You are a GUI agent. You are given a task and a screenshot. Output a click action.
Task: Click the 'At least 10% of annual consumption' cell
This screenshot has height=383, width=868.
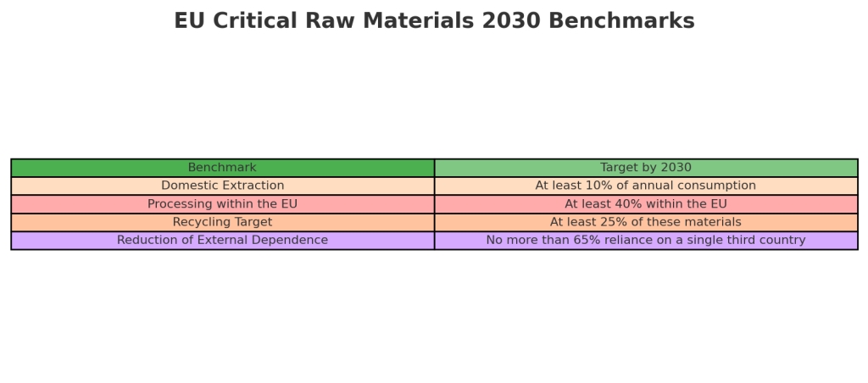646,186
